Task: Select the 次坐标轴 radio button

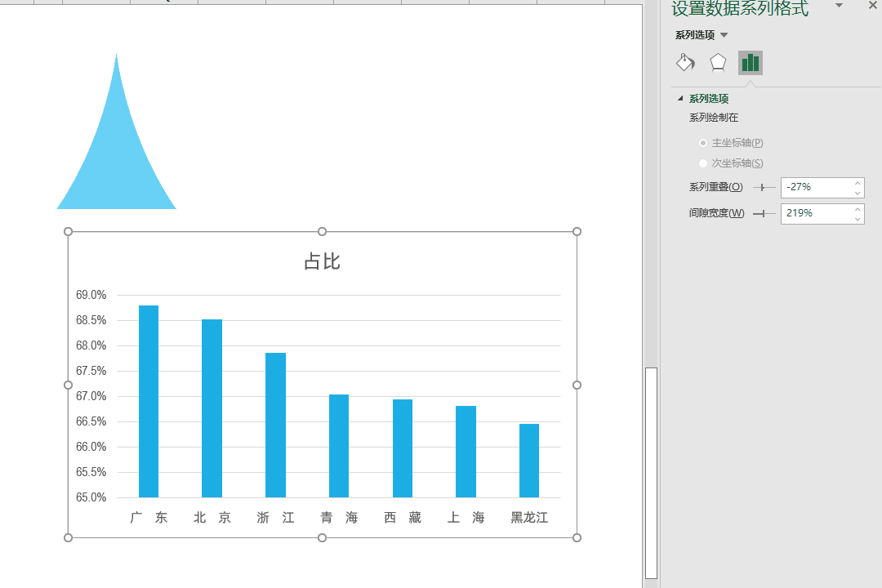Action: (x=703, y=163)
